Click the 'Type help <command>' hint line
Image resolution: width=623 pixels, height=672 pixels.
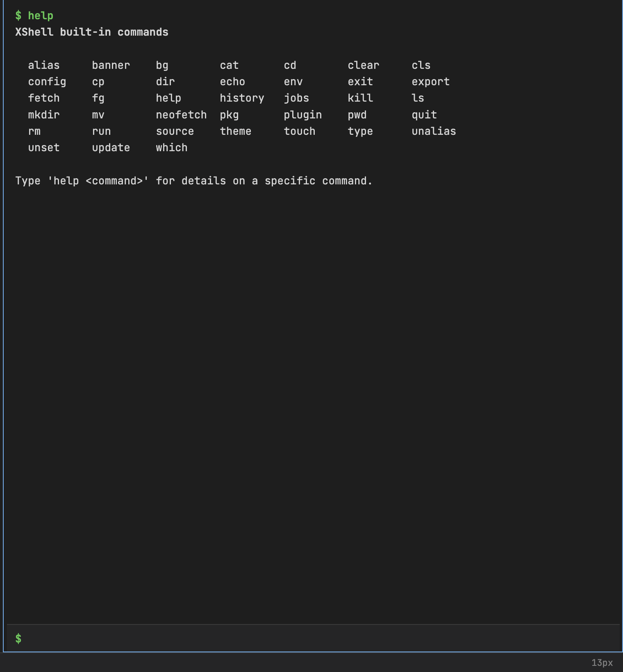(x=194, y=181)
